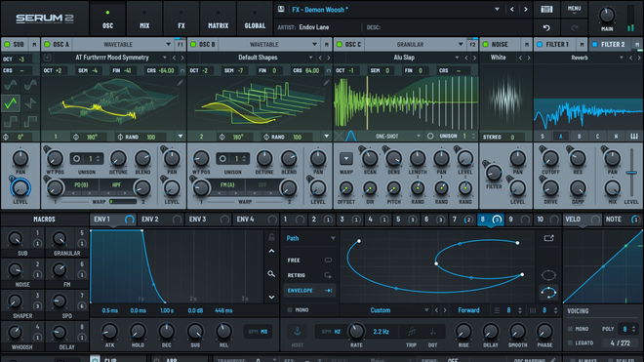
Task: Go to previous preset arrow
Action: [x=511, y=9]
